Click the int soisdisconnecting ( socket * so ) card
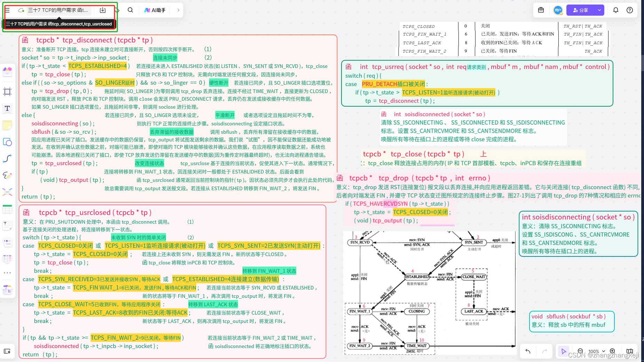Viewport: 644px width, 362px height. pyautogui.click(x=578, y=234)
